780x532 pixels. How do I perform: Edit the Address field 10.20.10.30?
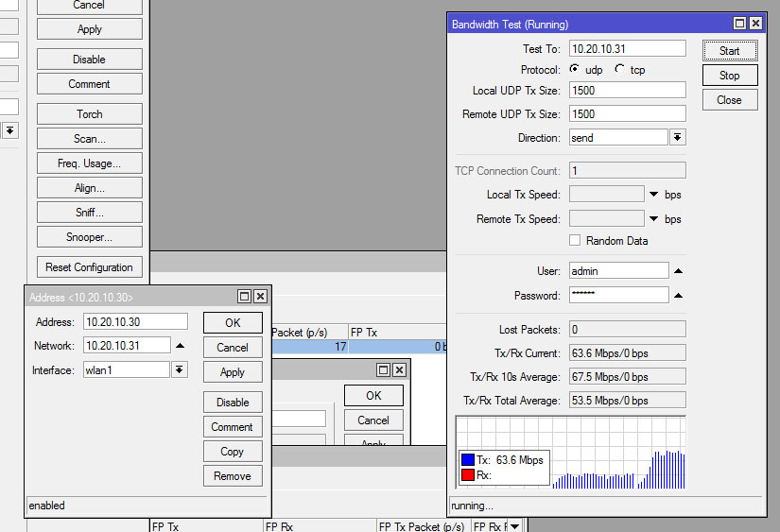tap(135, 321)
